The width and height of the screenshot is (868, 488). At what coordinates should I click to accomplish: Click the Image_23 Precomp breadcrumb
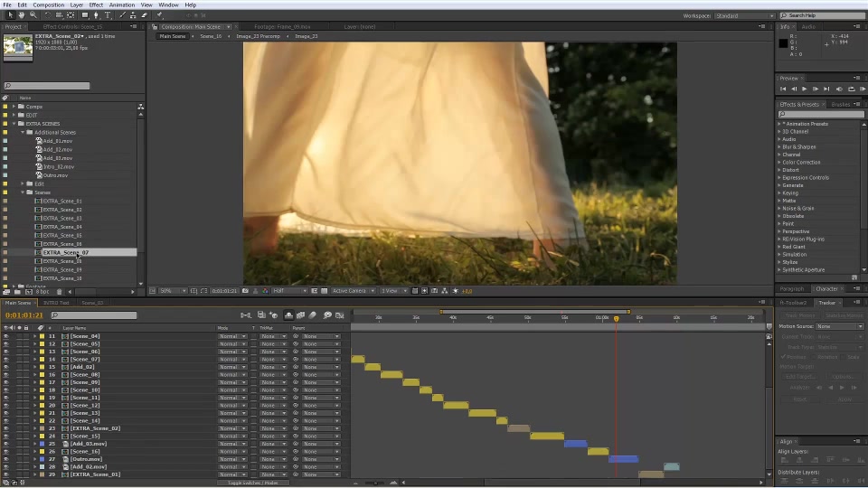coord(258,36)
